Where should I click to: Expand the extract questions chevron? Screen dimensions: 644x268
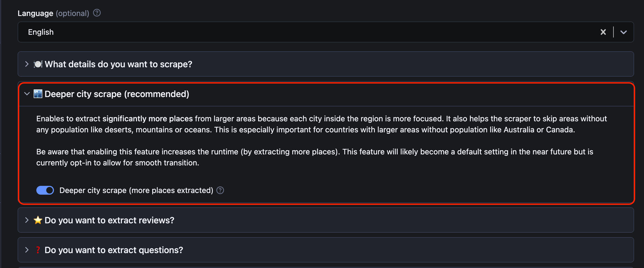pos(27,250)
